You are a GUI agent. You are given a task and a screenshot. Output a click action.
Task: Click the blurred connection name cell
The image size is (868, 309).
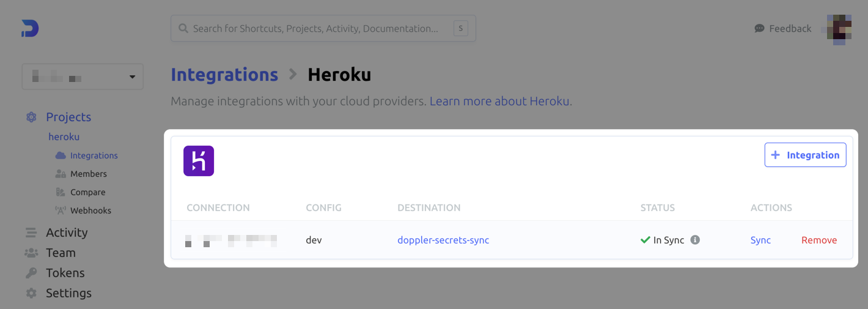coord(231,240)
